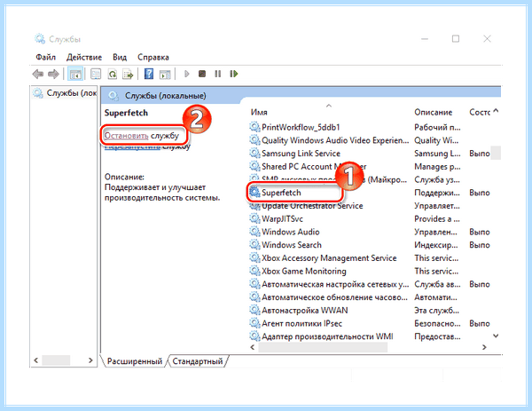
Task: Start the service with play icon
Action: pyautogui.click(x=186, y=74)
